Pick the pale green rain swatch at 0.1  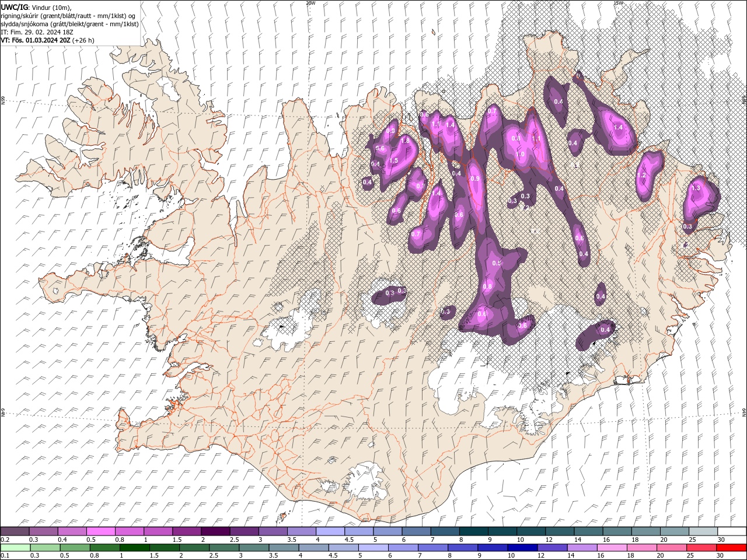[15, 548]
